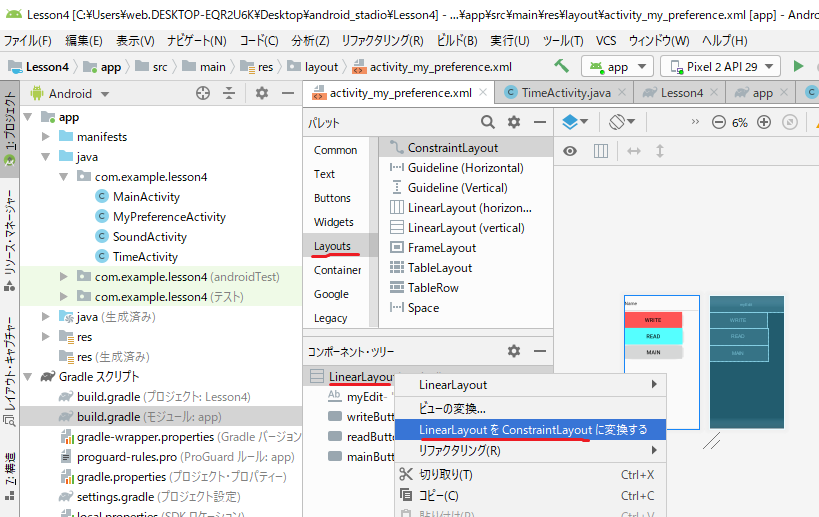Choose ビューの変換... in context menu

[530, 408]
